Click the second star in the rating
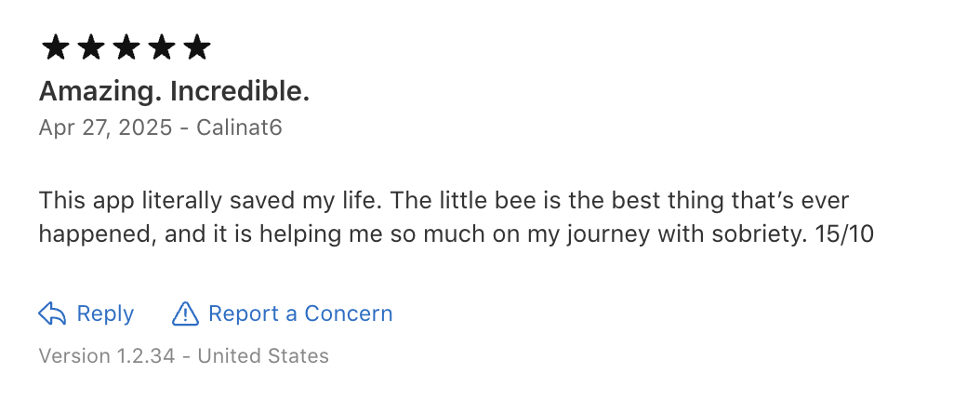The width and height of the screenshot is (980, 400). pyautogui.click(x=91, y=47)
